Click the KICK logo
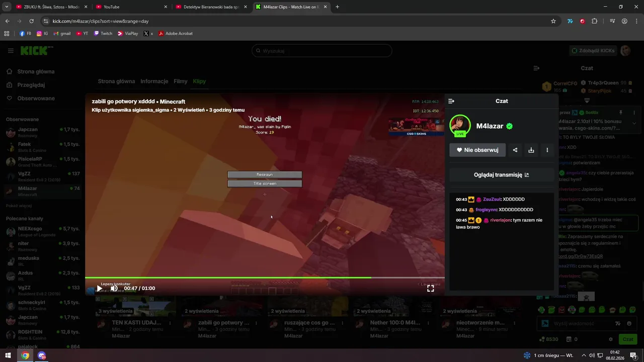This screenshot has height=362, width=644. [36, 50]
